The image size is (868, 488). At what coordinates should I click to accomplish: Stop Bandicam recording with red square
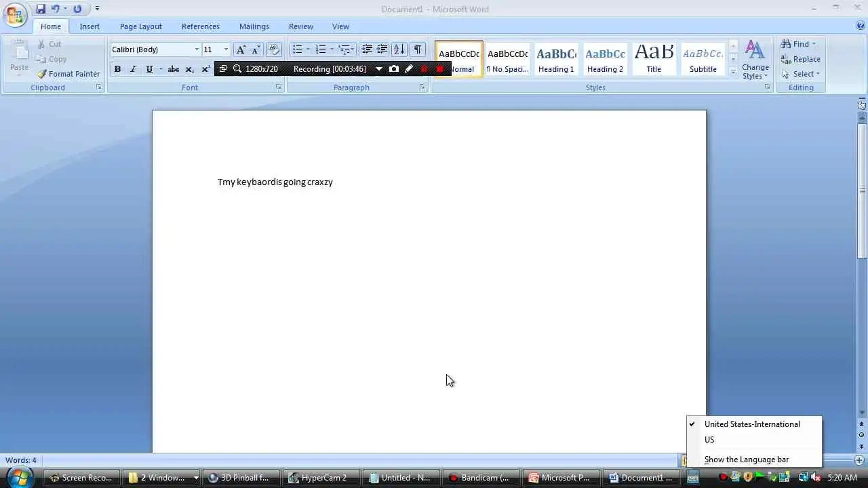[x=440, y=69]
